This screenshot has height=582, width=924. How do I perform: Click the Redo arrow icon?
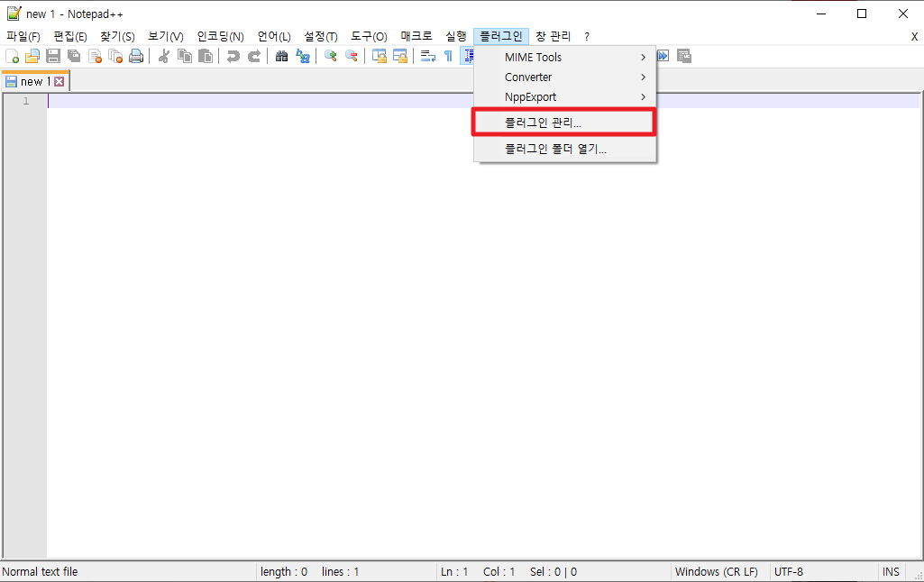tap(254, 56)
